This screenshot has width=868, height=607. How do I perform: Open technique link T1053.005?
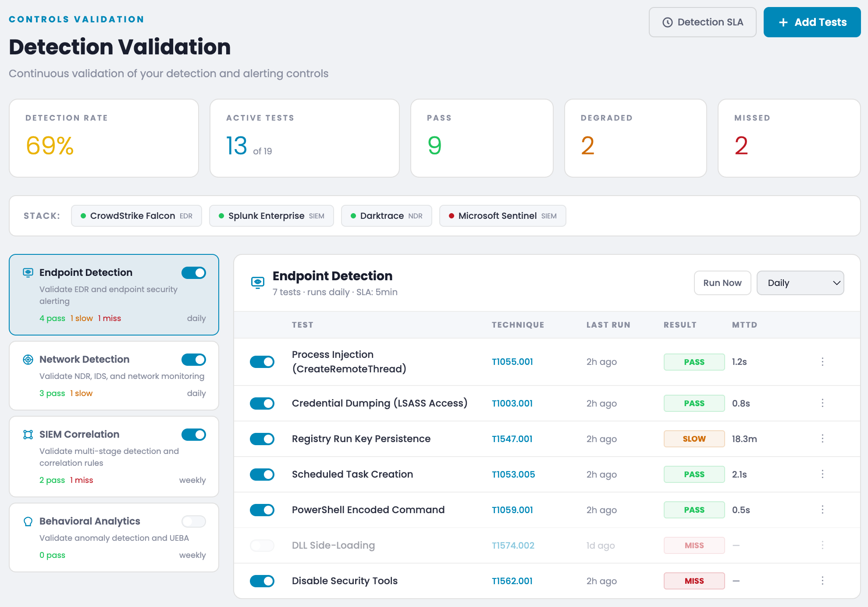click(x=513, y=475)
